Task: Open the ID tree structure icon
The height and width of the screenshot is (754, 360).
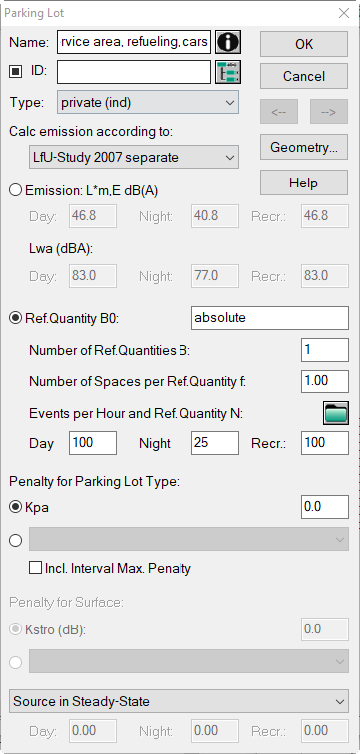Action: click(228, 72)
